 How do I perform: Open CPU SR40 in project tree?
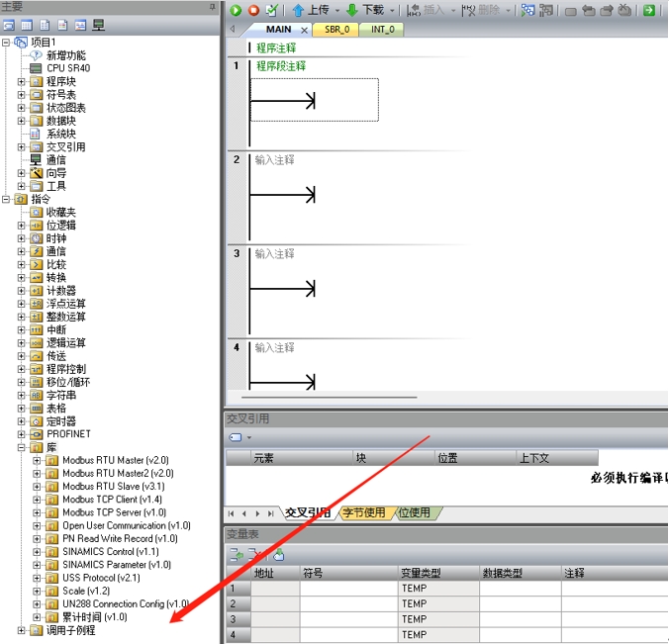pos(67,68)
